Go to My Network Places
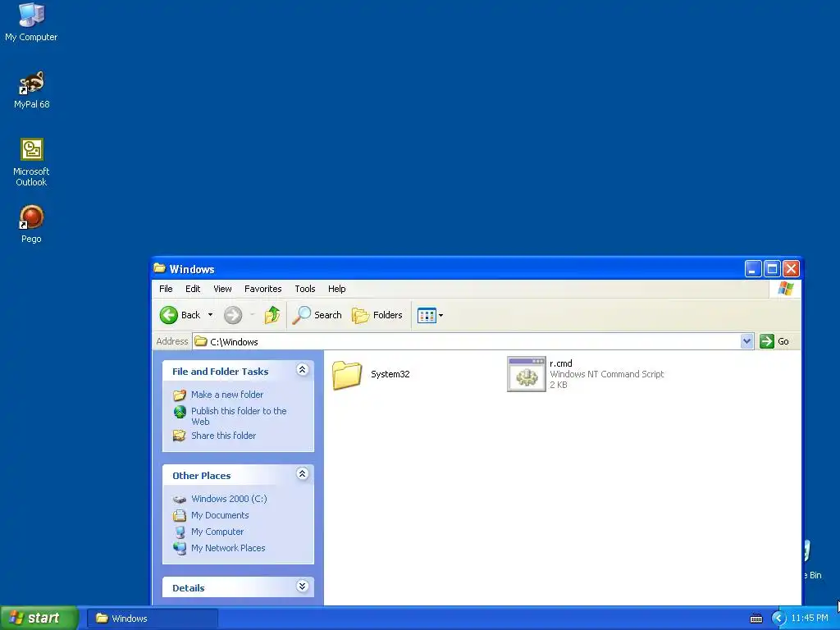This screenshot has height=630, width=840. coord(228,548)
